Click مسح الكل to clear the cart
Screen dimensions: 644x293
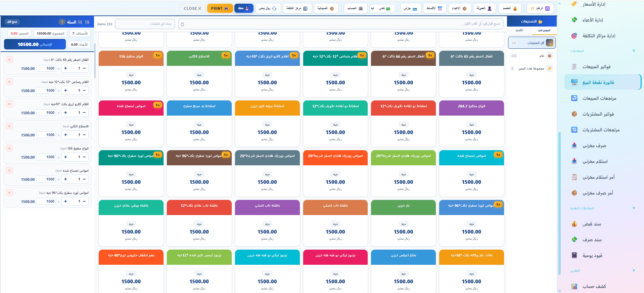(12, 22)
